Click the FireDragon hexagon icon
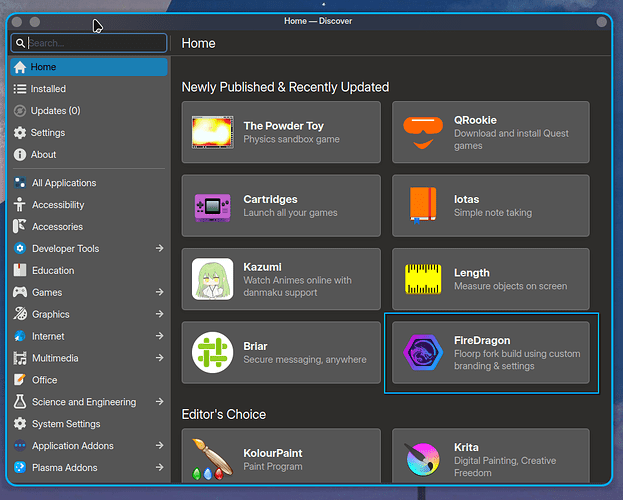Viewport: 623px width, 500px height. point(423,353)
